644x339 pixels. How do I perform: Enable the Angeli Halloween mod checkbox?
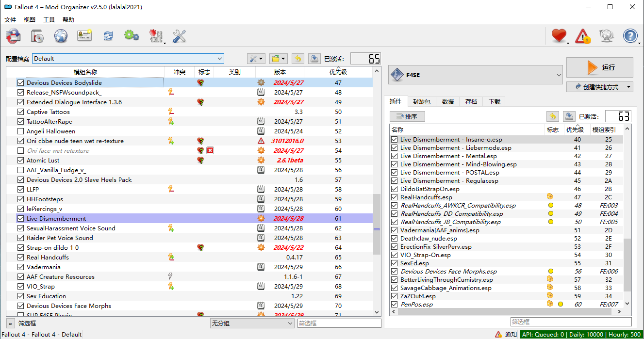(20, 131)
